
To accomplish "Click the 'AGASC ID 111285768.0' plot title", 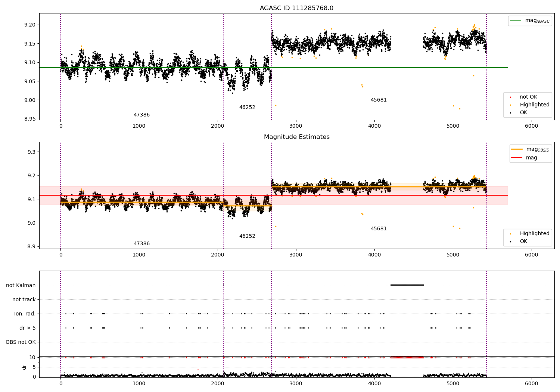I will click(x=296, y=8).
